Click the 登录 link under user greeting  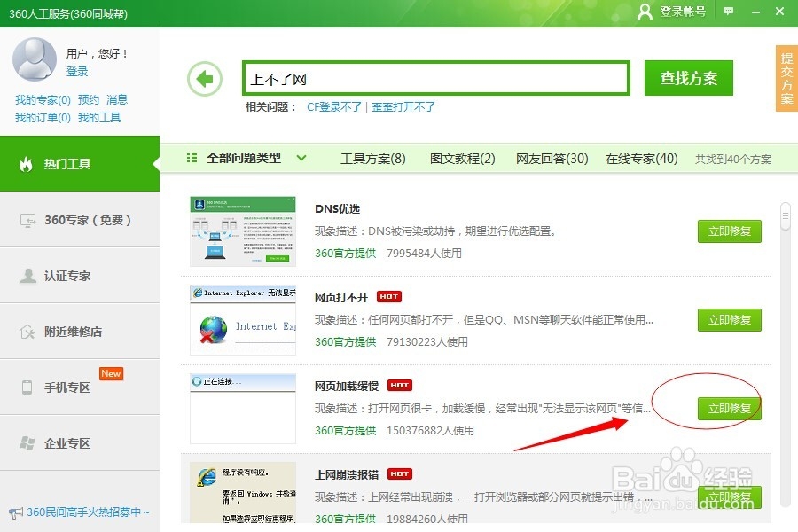77,71
